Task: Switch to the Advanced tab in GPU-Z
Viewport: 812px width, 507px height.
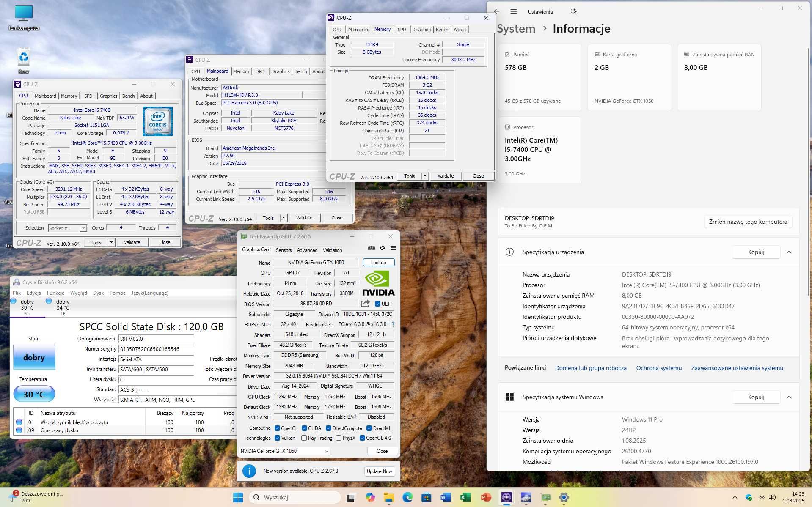Action: (307, 250)
